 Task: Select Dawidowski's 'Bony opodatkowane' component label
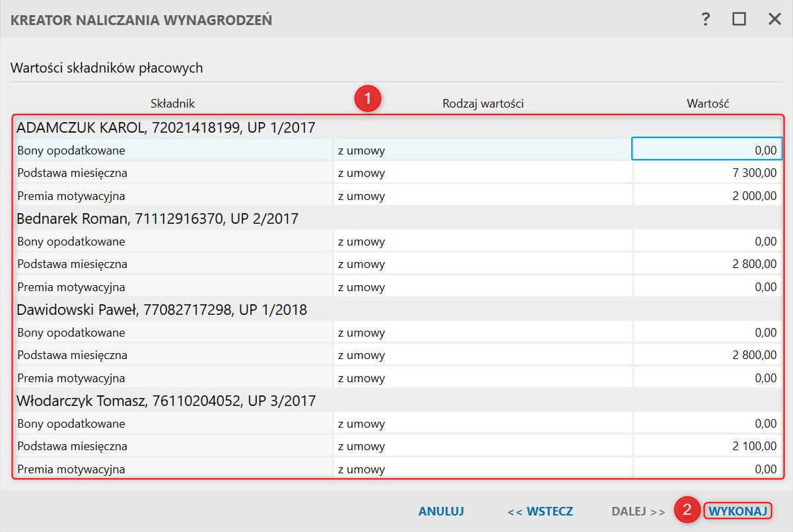pyautogui.click(x=71, y=333)
